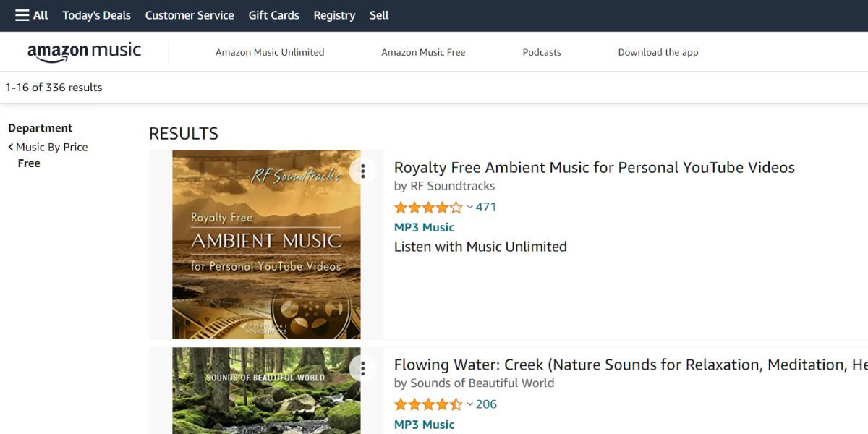The width and height of the screenshot is (868, 434).
Task: Click the 471 ratings count link
Action: click(x=486, y=208)
